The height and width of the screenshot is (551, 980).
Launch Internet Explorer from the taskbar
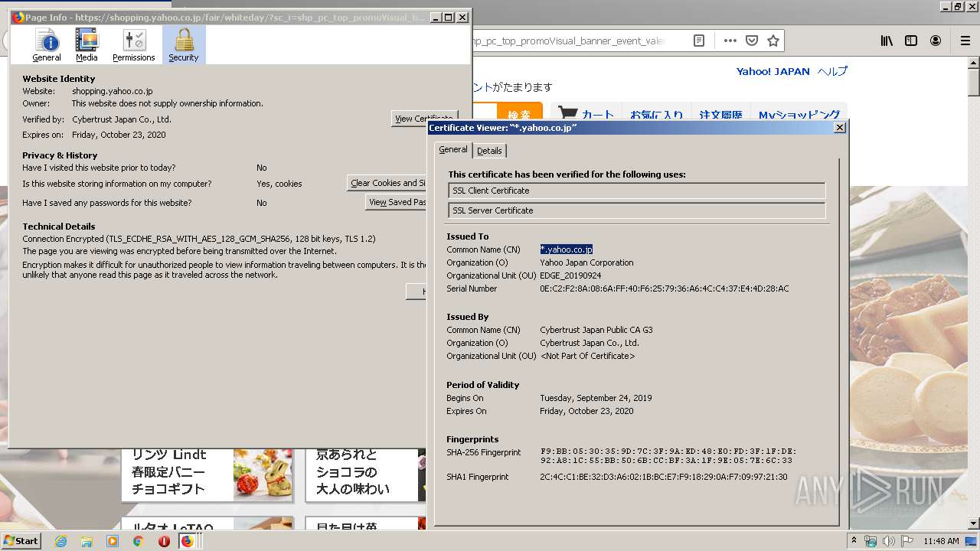61,541
